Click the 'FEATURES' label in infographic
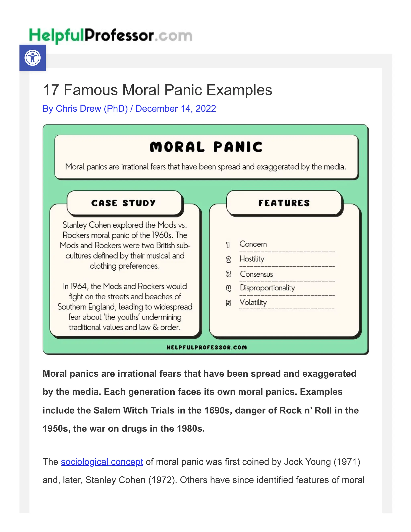The height and width of the screenshot is (532, 411). [284, 203]
